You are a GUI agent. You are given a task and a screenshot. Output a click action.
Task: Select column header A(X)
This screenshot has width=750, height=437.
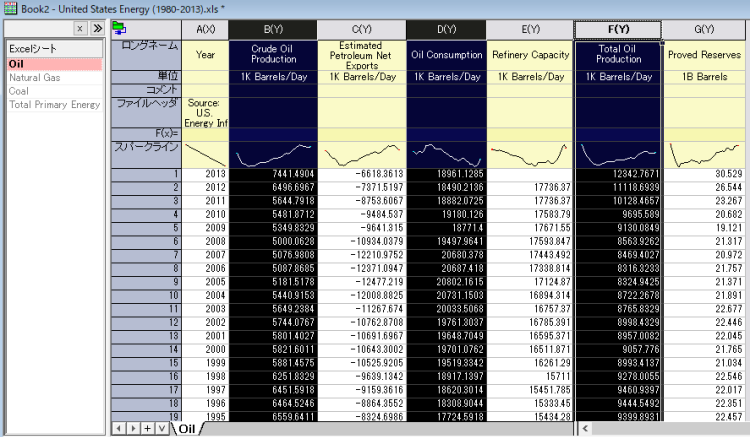point(205,29)
